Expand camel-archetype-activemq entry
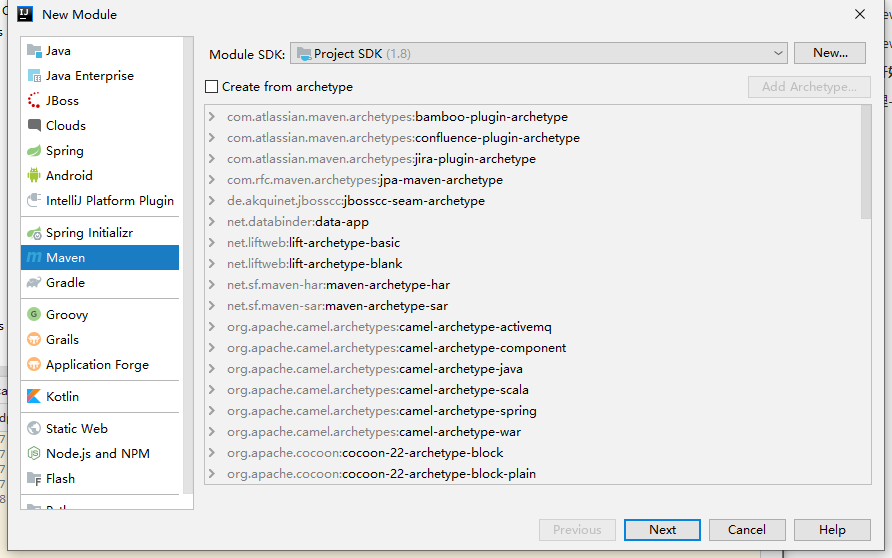 [x=212, y=327]
